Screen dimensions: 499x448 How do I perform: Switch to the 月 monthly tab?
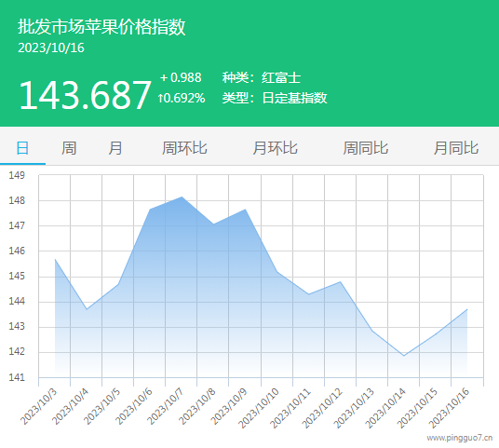point(115,148)
